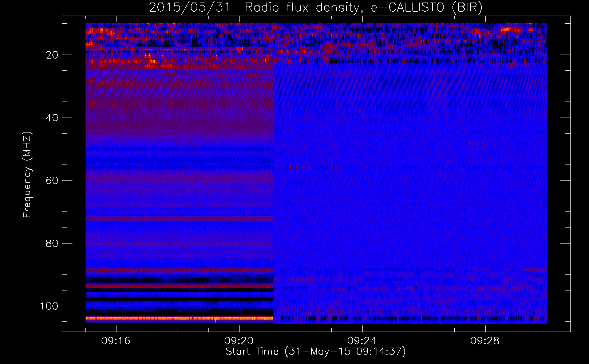The width and height of the screenshot is (589, 364).
Task: Click the bright yellow band near 104 MHz
Action: pyautogui.click(x=179, y=318)
